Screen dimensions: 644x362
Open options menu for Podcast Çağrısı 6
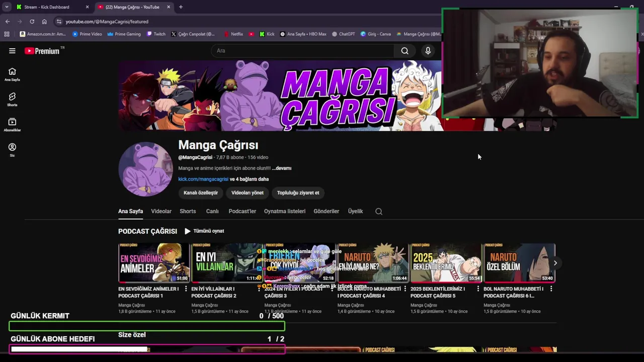[x=551, y=289]
